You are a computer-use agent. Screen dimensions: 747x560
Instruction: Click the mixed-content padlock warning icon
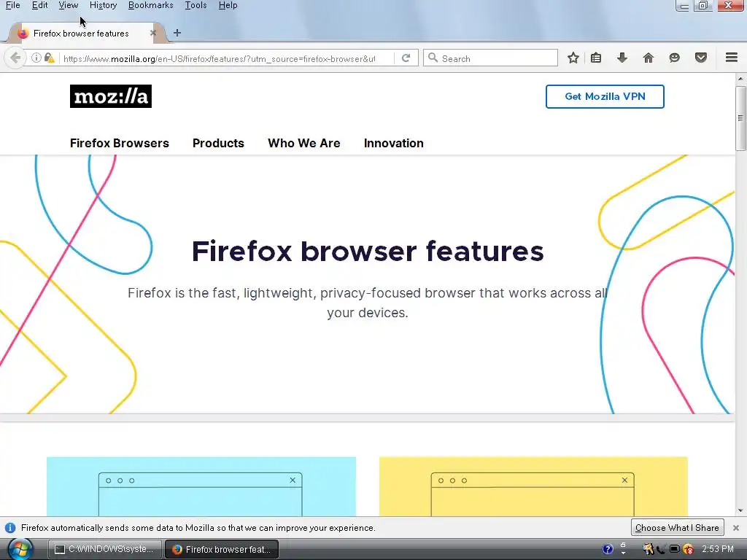(49, 58)
